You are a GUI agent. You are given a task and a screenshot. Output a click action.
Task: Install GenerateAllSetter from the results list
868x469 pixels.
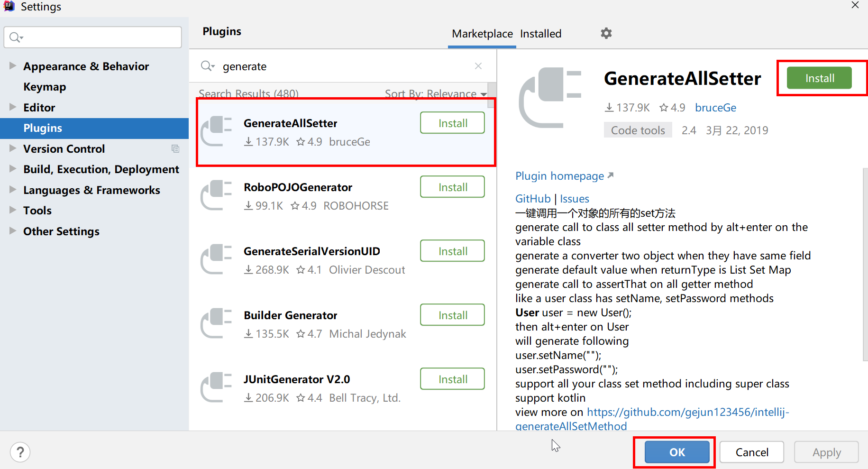point(452,123)
